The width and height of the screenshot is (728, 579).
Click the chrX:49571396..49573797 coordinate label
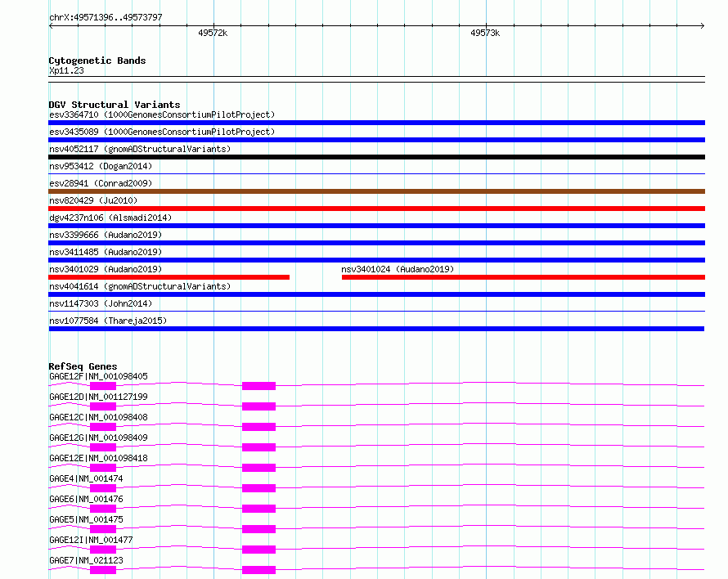coord(106,17)
